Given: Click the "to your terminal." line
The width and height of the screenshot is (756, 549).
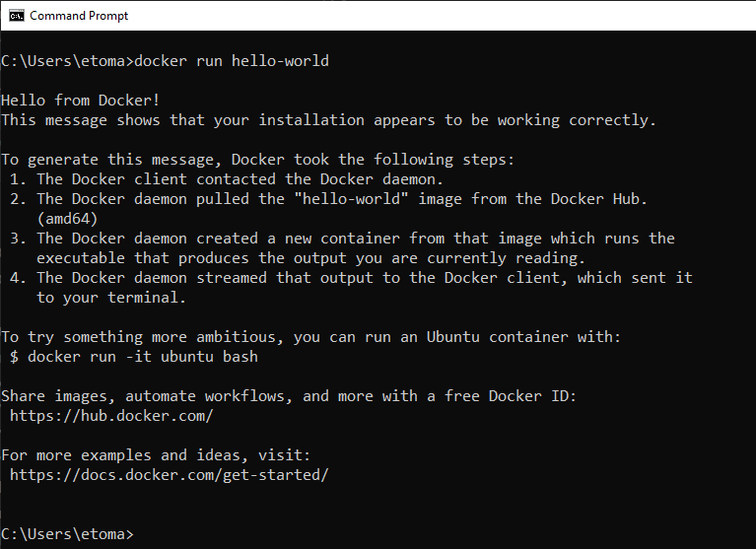Looking at the screenshot, I should pos(111,298).
